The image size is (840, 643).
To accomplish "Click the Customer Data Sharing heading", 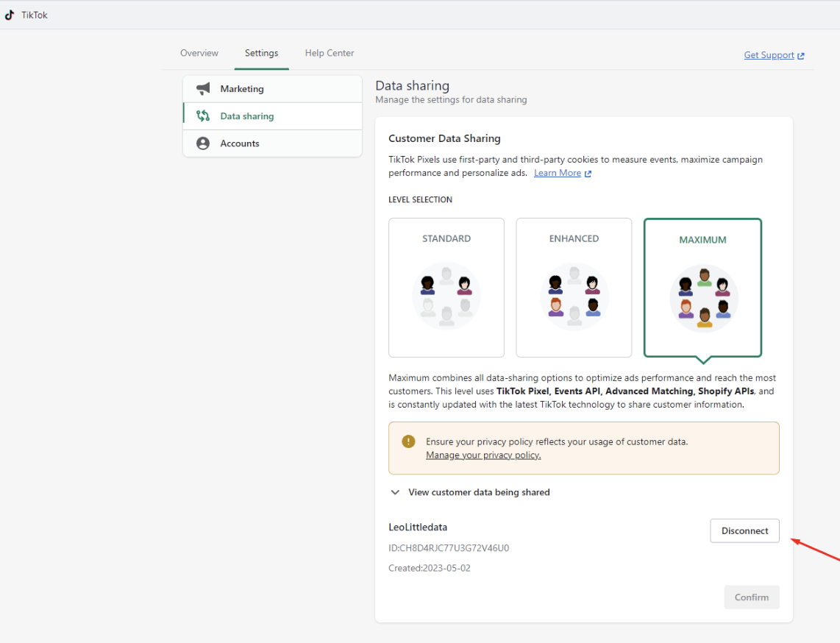I will click(x=444, y=138).
